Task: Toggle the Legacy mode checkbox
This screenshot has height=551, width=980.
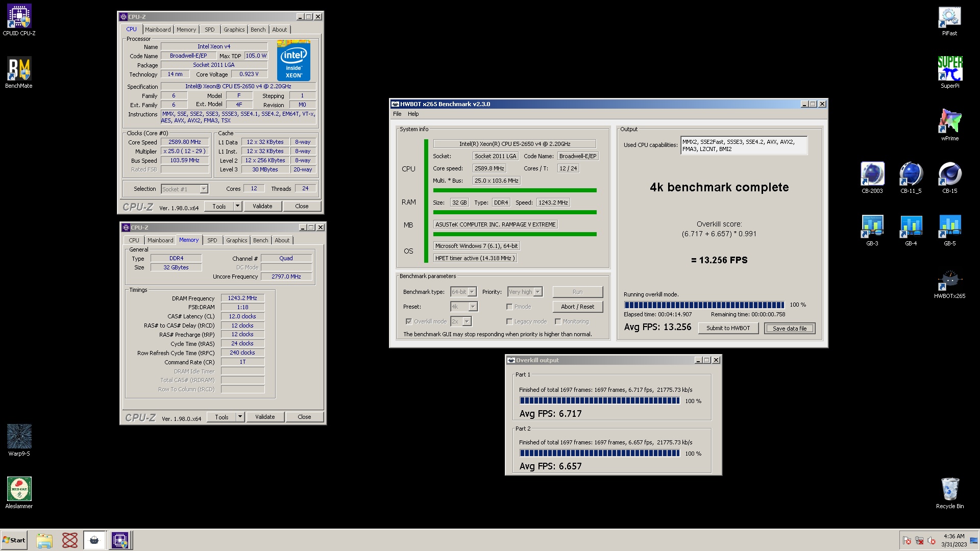Action: point(509,321)
